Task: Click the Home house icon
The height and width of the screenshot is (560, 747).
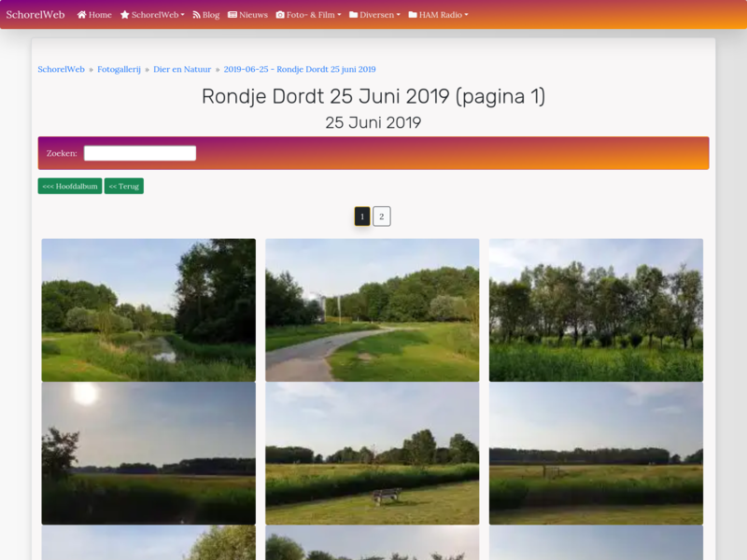Action: (81, 15)
